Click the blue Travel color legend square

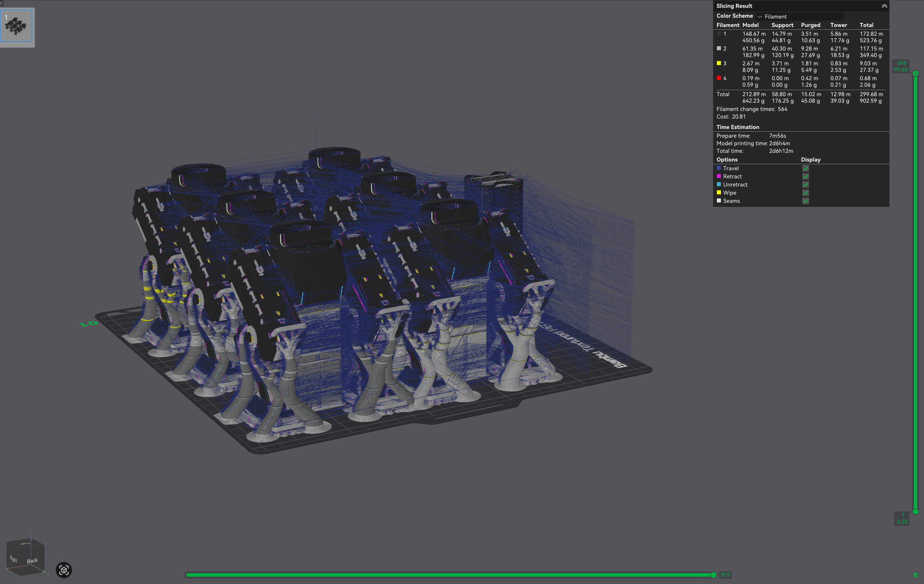click(719, 168)
